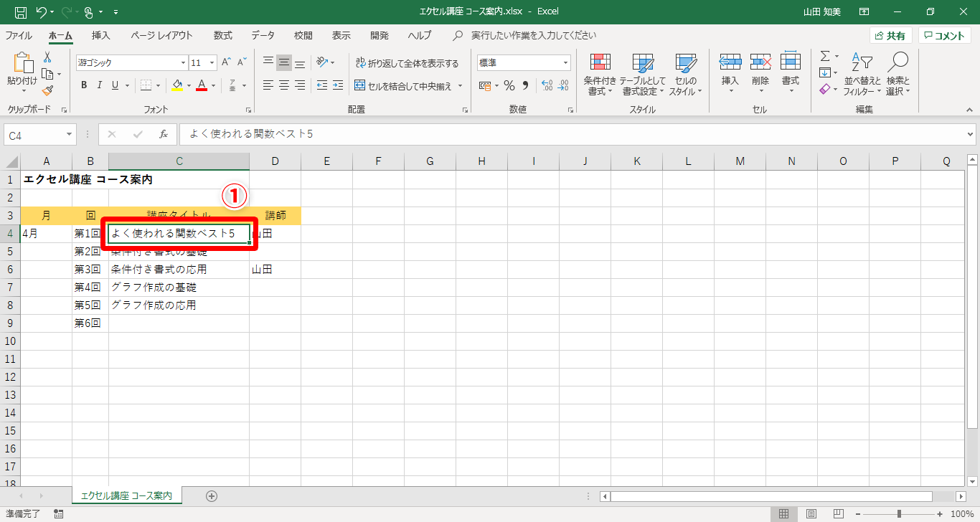Apply the red font color
The height and width of the screenshot is (522, 980).
point(202,85)
